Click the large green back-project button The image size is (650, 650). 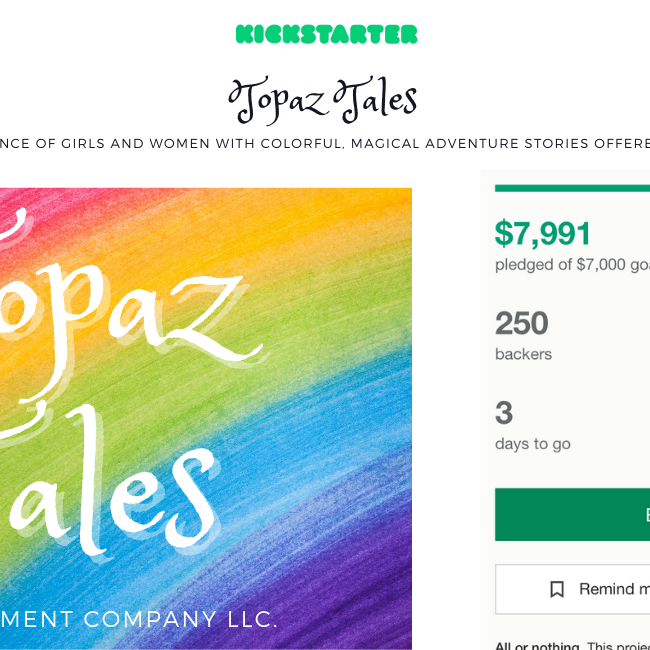(x=572, y=514)
